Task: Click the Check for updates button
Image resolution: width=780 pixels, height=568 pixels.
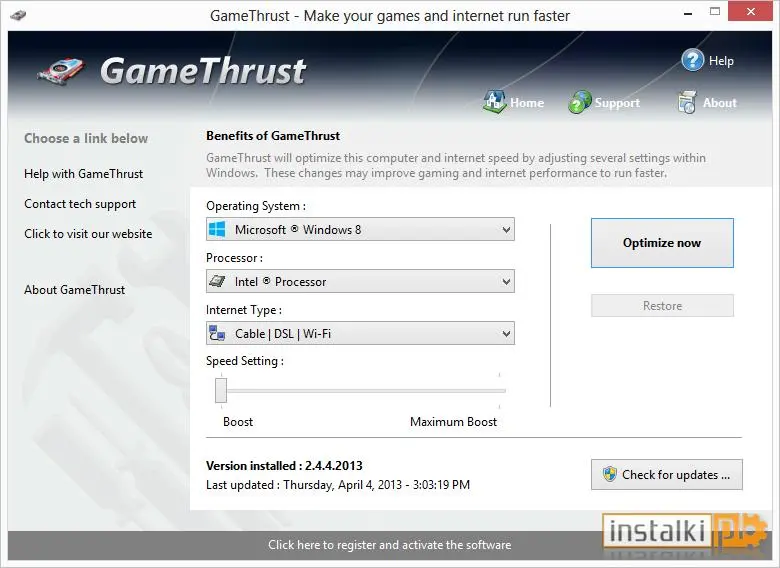Action: 667,474
